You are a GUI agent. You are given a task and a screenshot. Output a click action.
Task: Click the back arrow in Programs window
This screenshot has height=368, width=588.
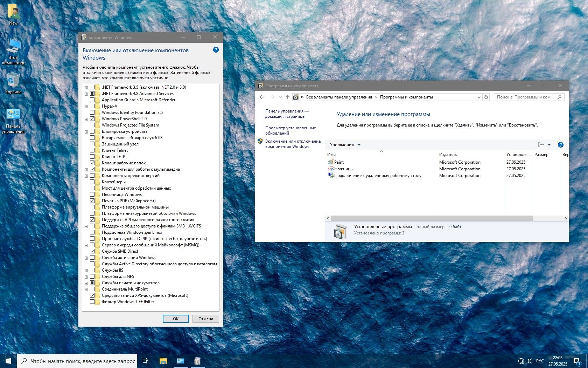262,97
